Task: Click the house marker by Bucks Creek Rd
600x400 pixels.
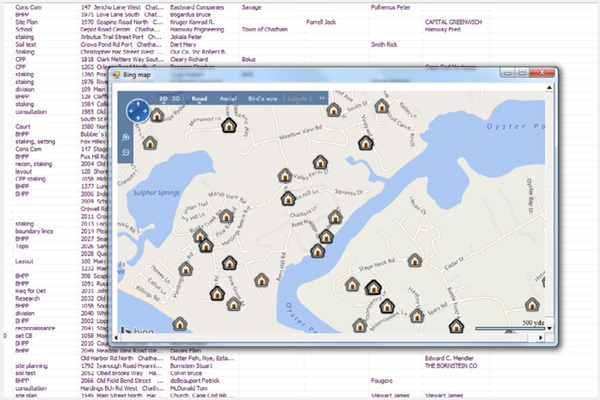Action: coord(199,235)
